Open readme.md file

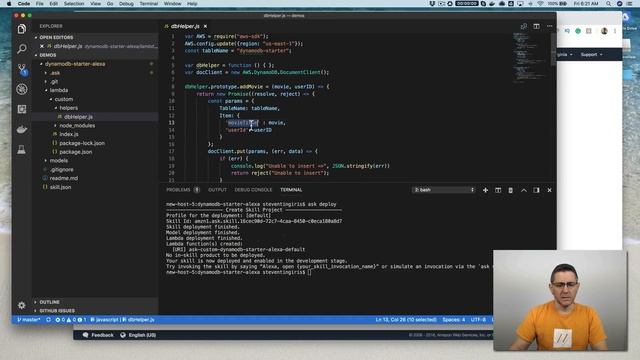(x=63, y=178)
